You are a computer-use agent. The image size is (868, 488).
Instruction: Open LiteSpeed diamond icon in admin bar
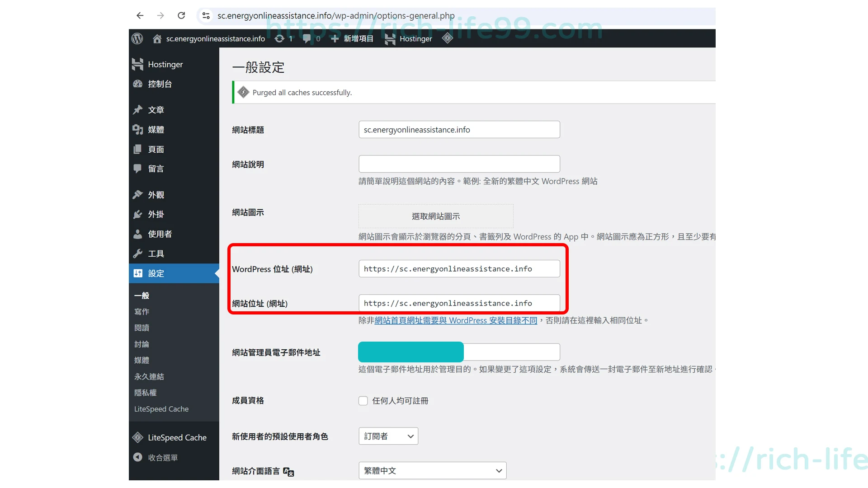click(448, 38)
